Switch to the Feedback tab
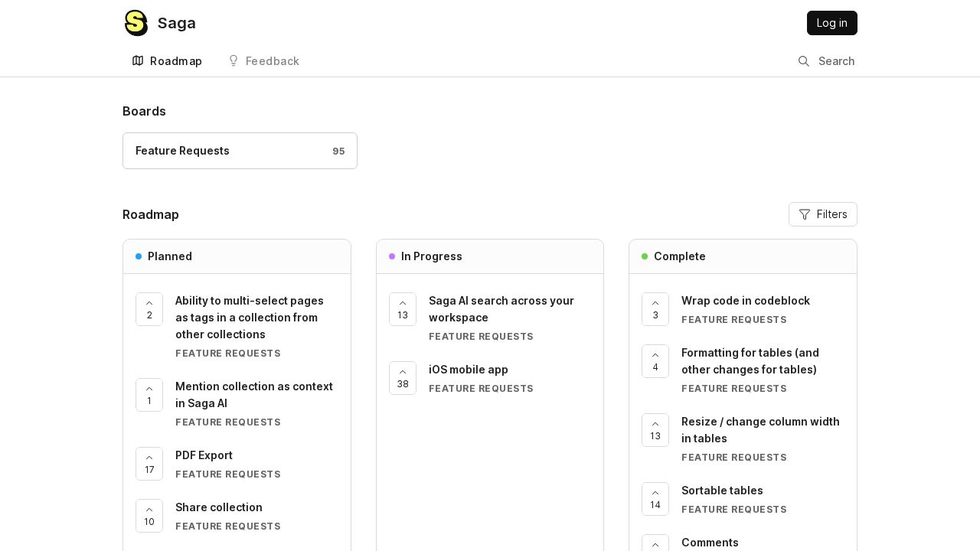This screenshot has height=551, width=980. coord(263,61)
